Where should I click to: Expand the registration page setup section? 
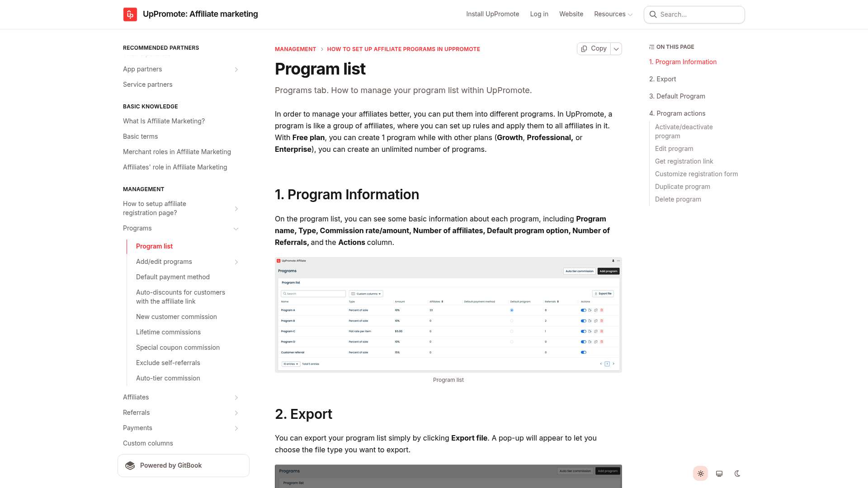pyautogui.click(x=236, y=208)
